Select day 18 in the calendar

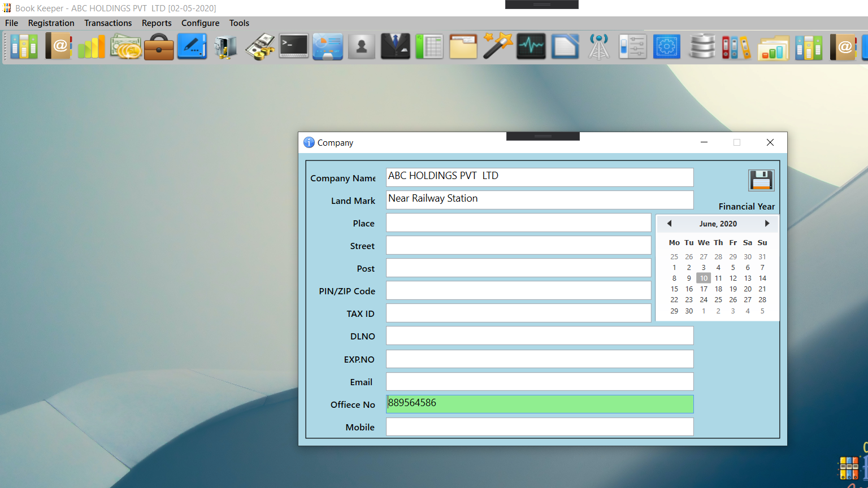coord(718,289)
